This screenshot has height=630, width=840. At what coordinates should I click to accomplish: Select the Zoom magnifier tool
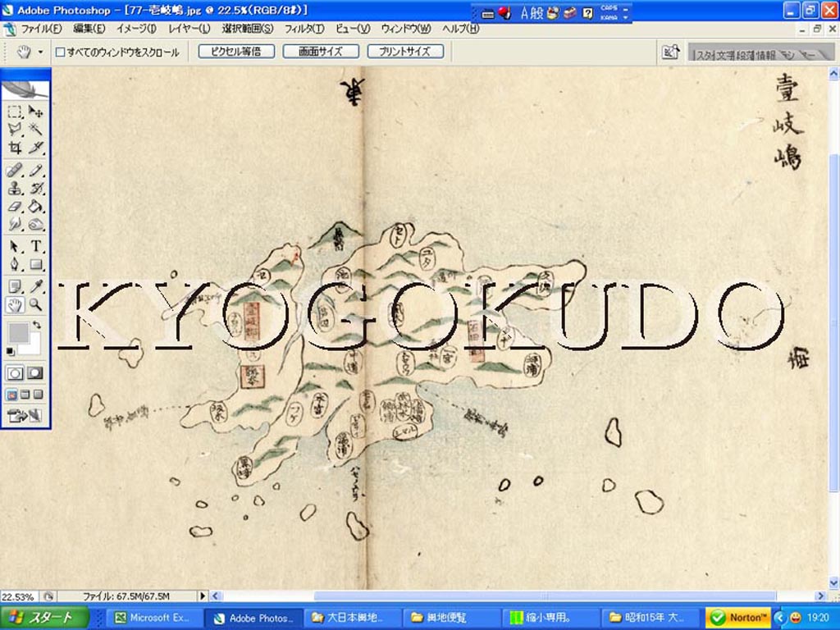[35, 305]
